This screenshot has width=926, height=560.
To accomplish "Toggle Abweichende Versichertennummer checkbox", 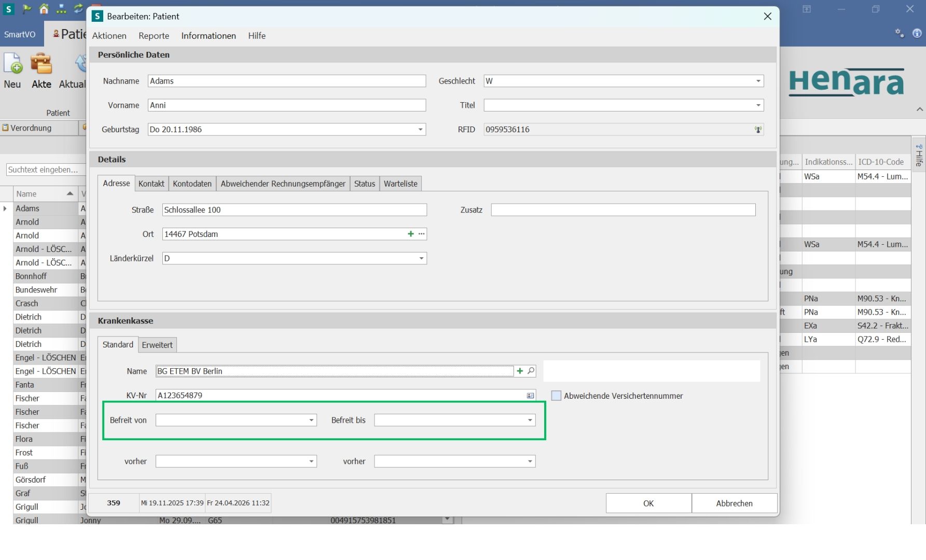I will 556,396.
